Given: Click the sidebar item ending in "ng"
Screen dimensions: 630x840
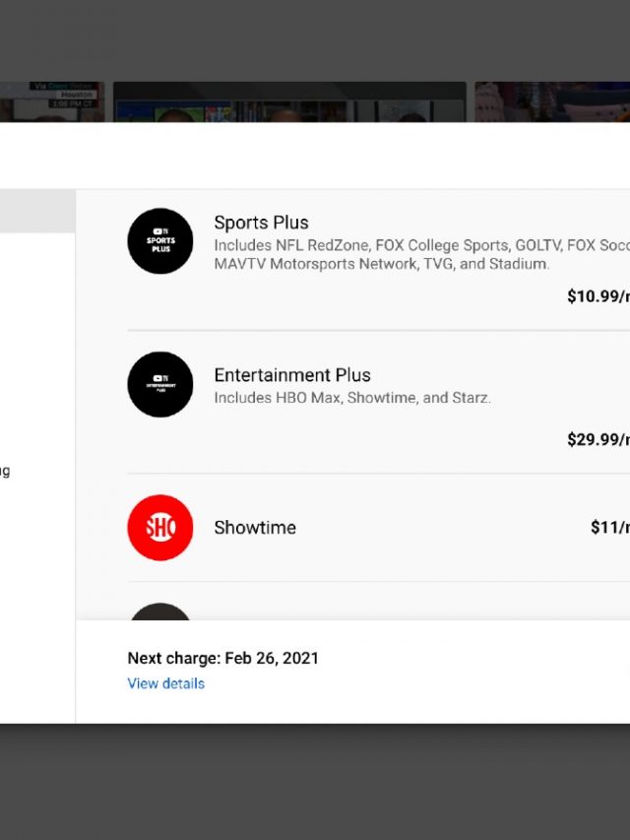Looking at the screenshot, I should [x=5, y=471].
